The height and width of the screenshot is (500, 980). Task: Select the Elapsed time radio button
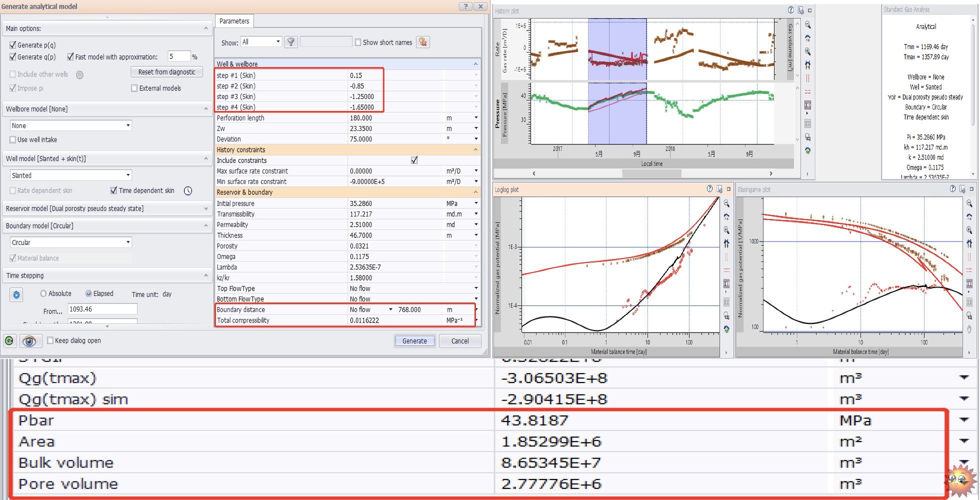(88, 293)
